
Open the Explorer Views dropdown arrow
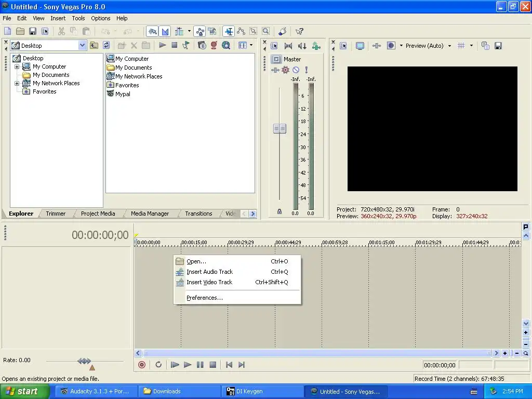click(x=251, y=45)
